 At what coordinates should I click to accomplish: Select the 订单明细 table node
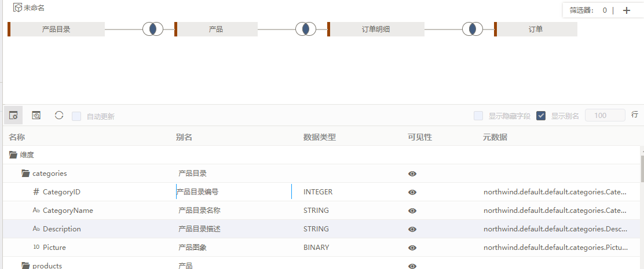[x=376, y=29]
